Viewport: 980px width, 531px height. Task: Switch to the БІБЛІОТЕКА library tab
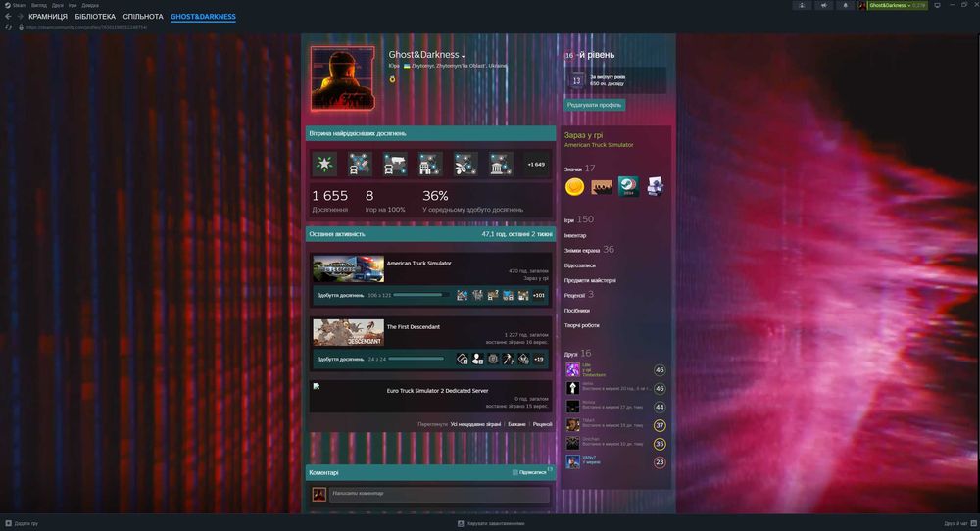[x=95, y=17]
